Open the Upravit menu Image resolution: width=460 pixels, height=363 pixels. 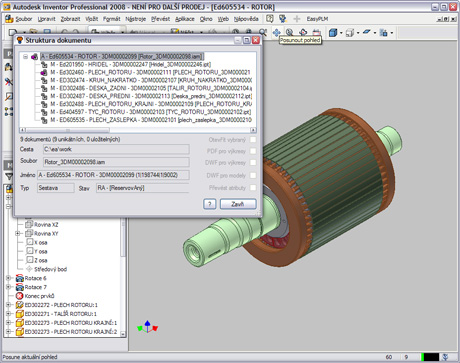(x=46, y=19)
